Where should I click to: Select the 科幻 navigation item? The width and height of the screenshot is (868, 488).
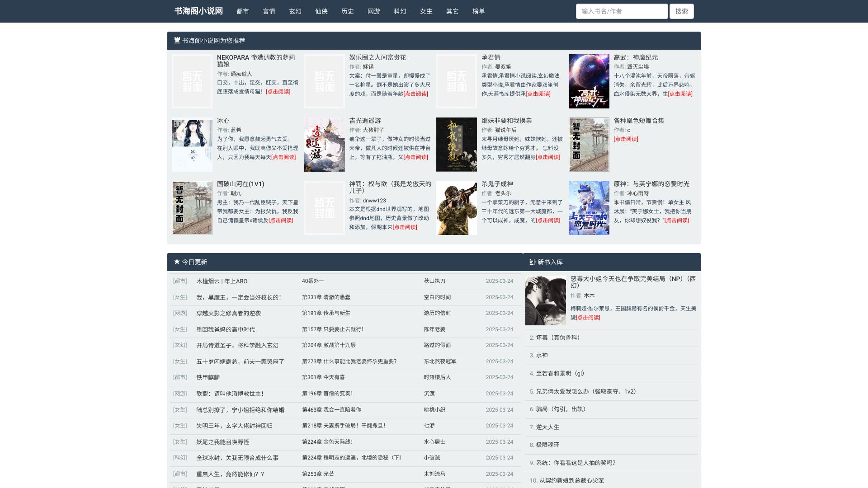[x=400, y=11]
